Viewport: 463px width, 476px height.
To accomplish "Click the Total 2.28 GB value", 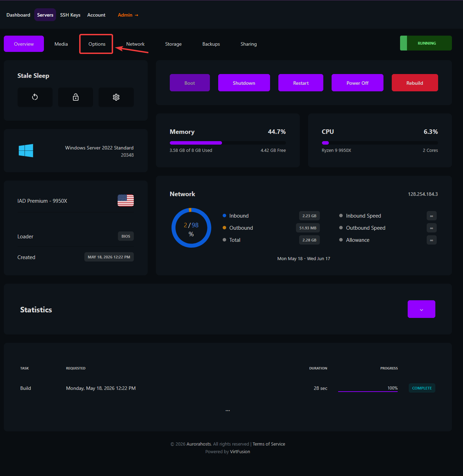I will [x=309, y=240].
